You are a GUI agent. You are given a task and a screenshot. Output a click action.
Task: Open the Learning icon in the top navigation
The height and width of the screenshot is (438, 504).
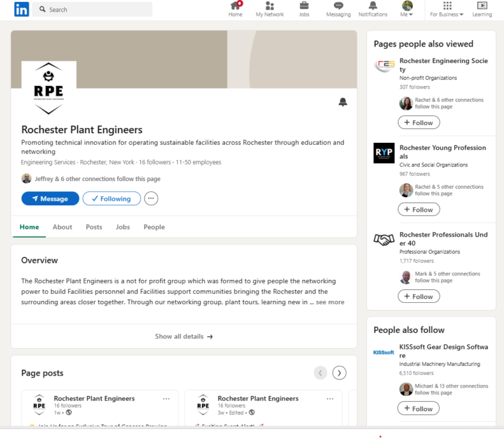point(482,9)
